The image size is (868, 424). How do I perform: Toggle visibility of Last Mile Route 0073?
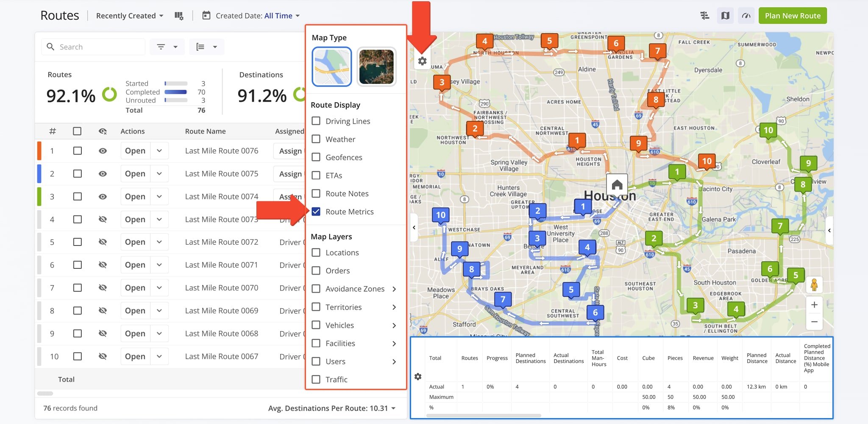pos(103,219)
